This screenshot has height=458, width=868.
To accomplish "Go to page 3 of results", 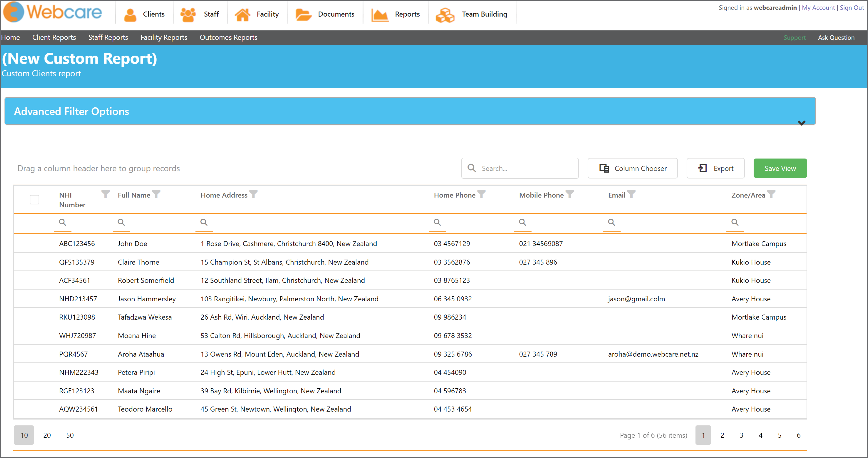I will [x=741, y=435].
